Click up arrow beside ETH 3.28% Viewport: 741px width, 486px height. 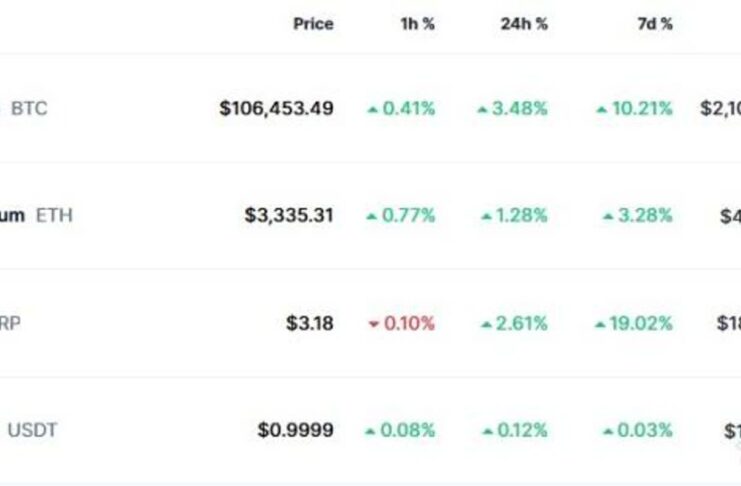point(608,217)
